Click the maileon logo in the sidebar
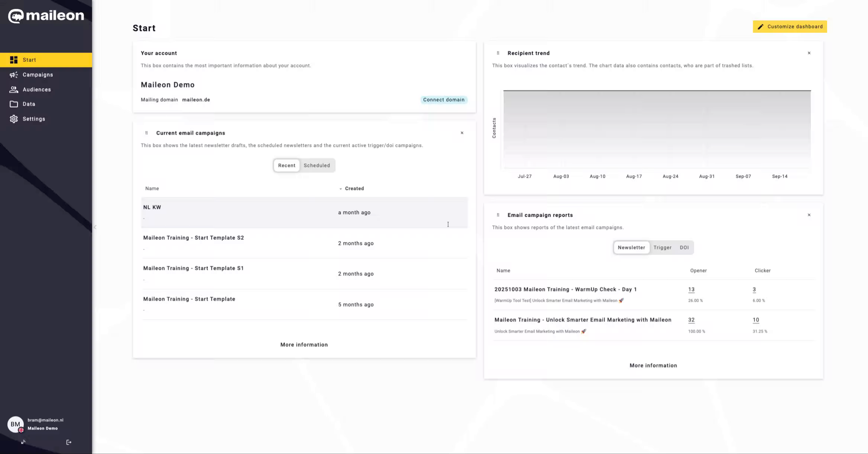This screenshot has height=454, width=868. coord(46,16)
